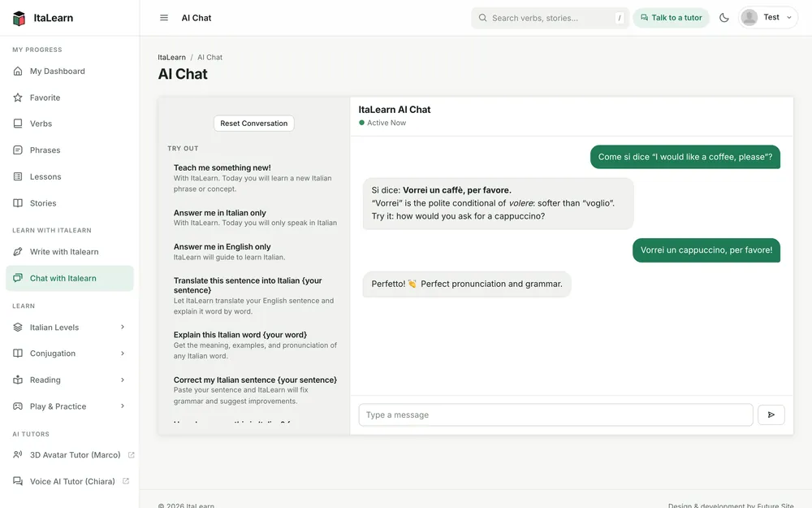Click the user avatar picture

coord(749,18)
